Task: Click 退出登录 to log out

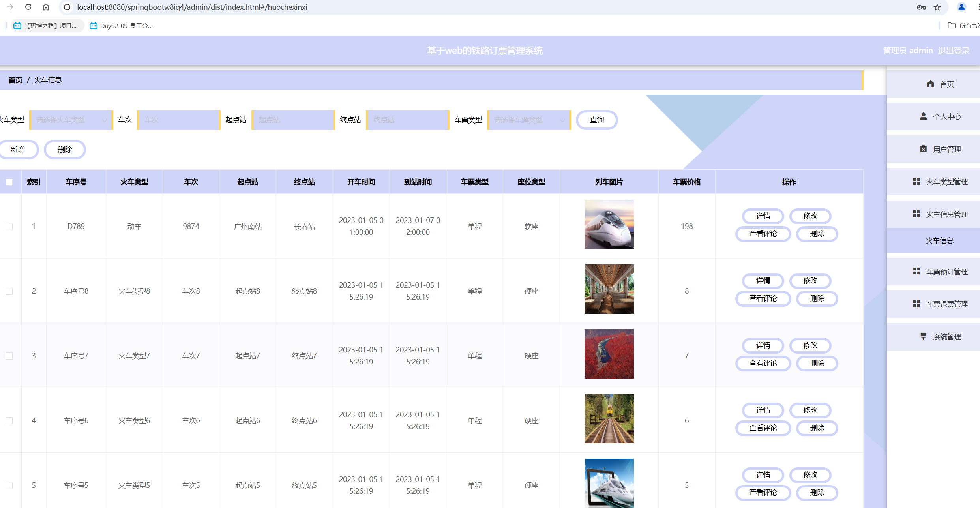Action: tap(954, 51)
